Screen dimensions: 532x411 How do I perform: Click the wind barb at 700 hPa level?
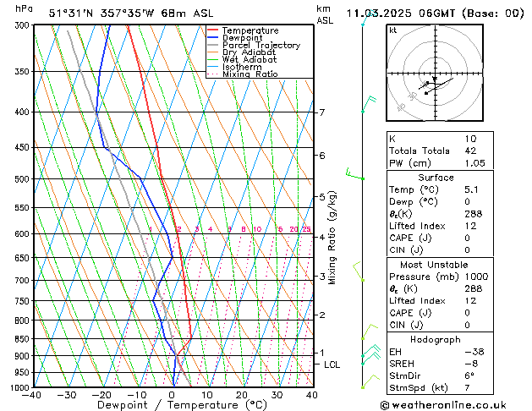point(359,271)
